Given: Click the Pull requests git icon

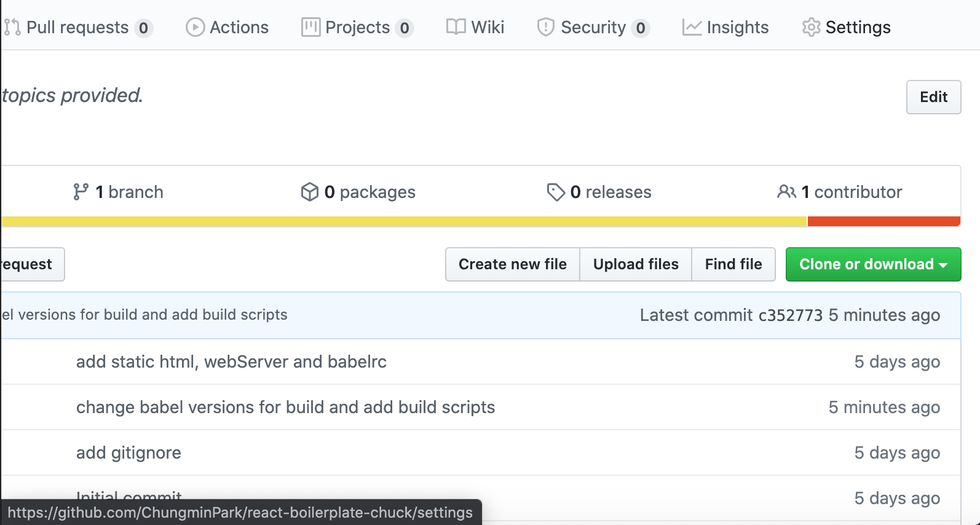Looking at the screenshot, I should pos(12,27).
